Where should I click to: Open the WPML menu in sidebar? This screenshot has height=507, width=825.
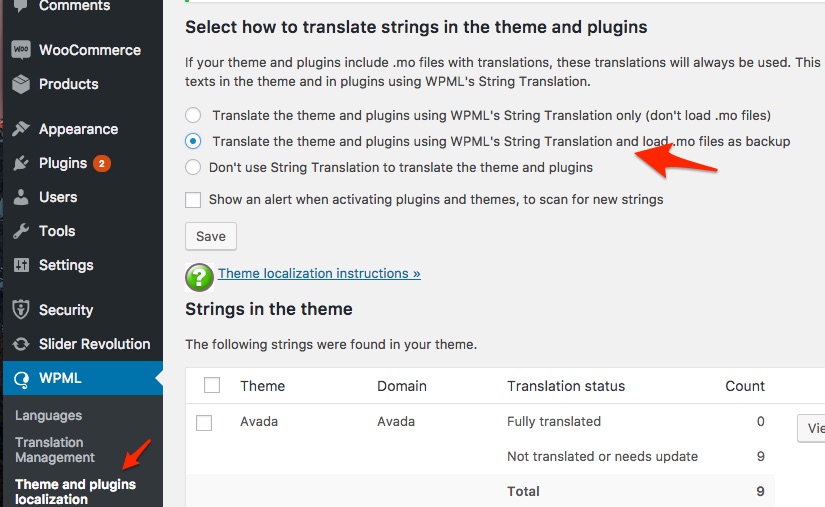[x=60, y=378]
